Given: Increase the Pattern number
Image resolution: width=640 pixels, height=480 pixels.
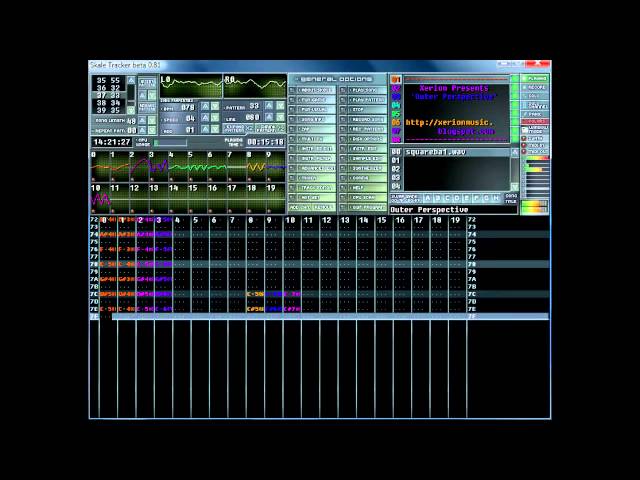Looking at the screenshot, I should point(269,106).
